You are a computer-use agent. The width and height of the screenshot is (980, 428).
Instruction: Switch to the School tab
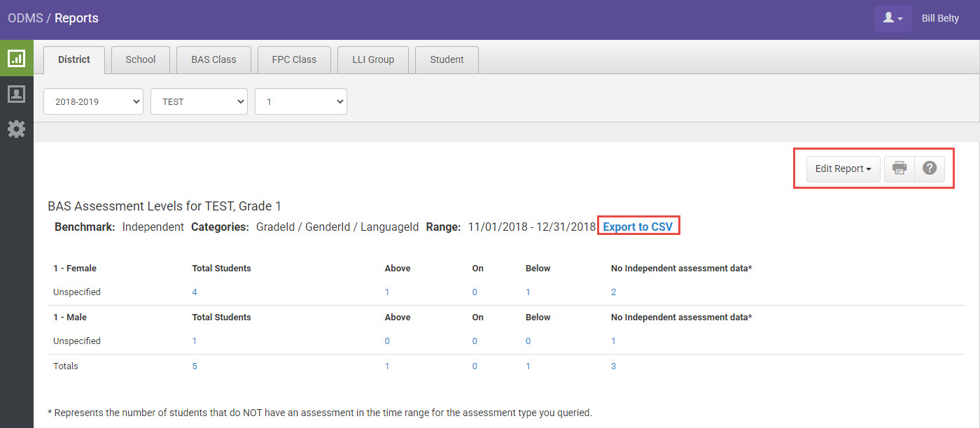[140, 59]
